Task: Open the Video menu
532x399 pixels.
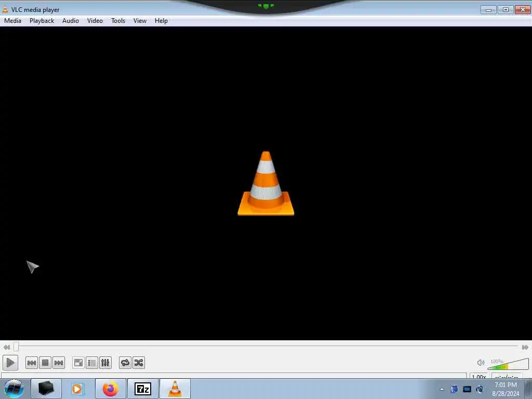Action: click(95, 21)
